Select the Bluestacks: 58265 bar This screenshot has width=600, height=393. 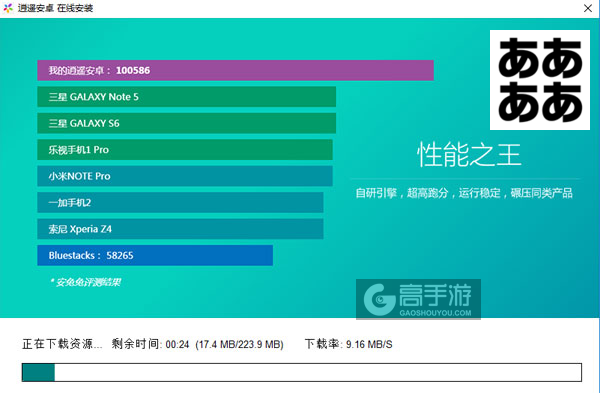point(155,255)
